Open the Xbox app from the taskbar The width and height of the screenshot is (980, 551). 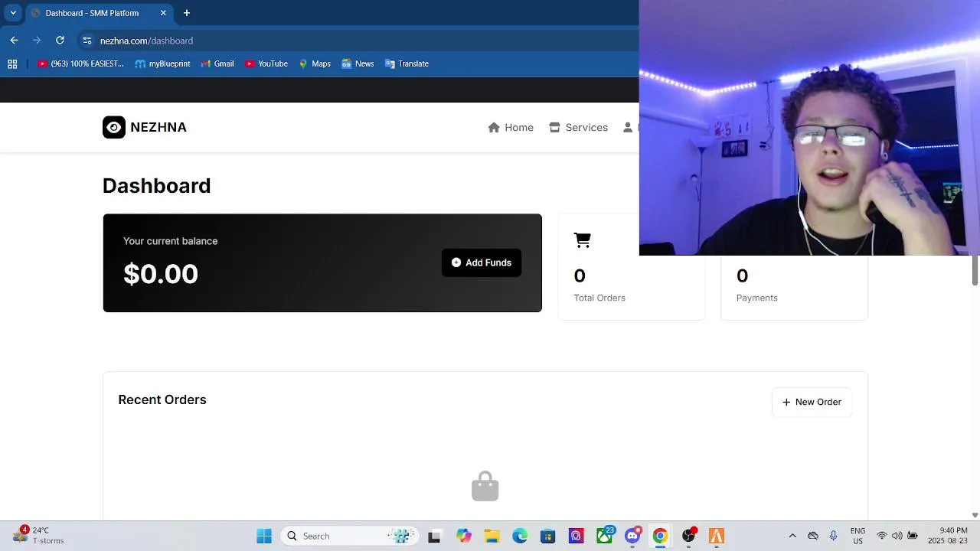[605, 535]
